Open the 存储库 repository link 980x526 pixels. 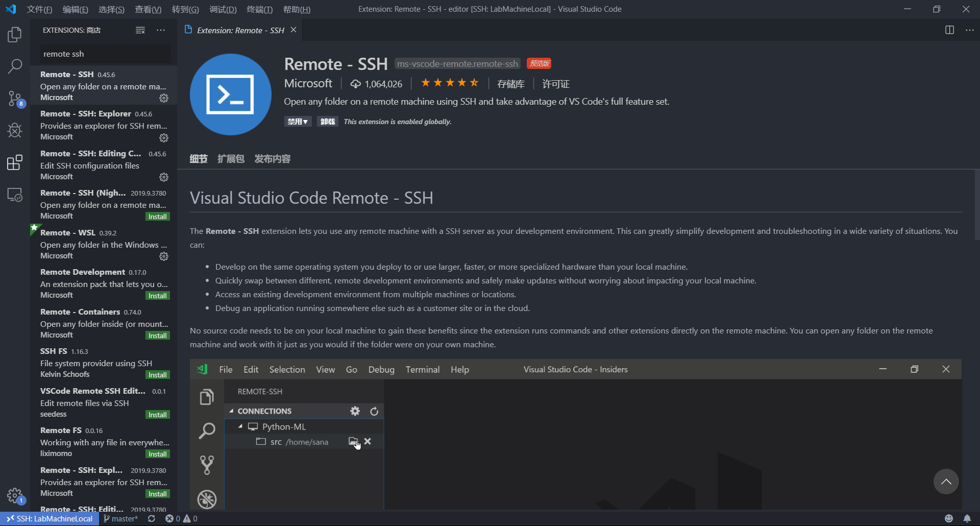coord(511,84)
